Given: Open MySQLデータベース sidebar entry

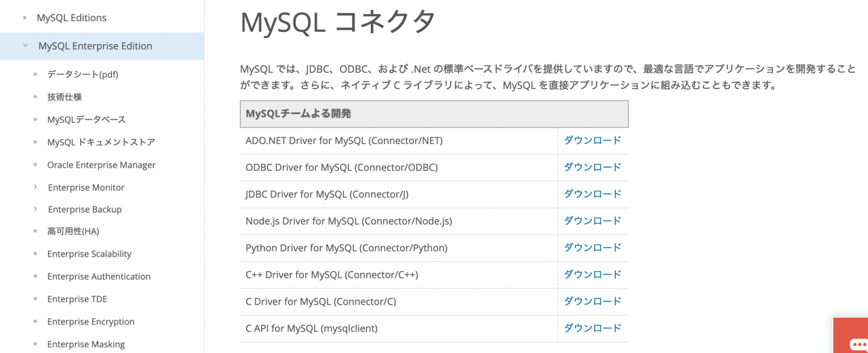Looking at the screenshot, I should [x=86, y=119].
